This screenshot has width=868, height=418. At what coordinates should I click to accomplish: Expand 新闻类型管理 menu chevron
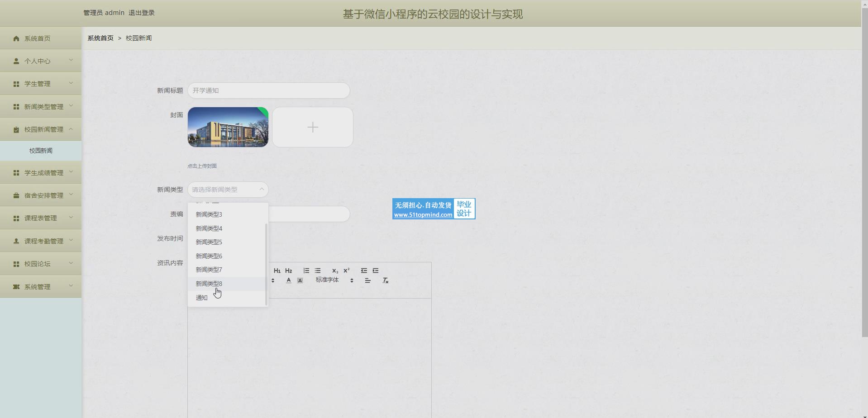(71, 105)
